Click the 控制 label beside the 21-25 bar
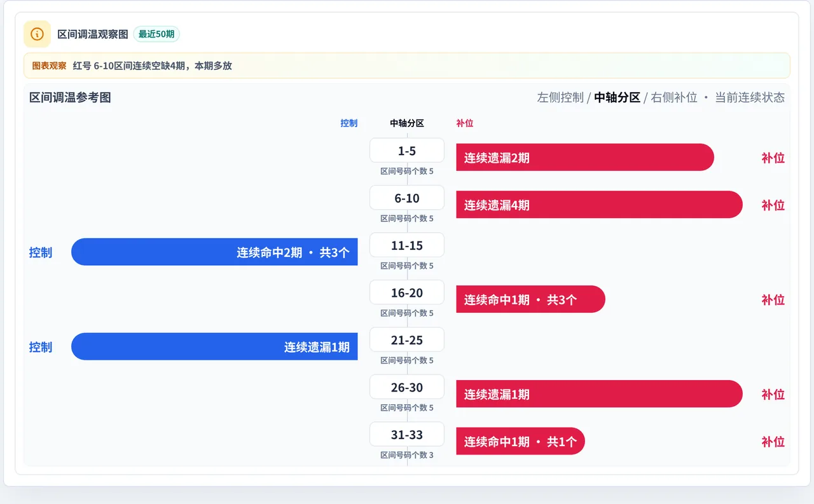 [41, 347]
